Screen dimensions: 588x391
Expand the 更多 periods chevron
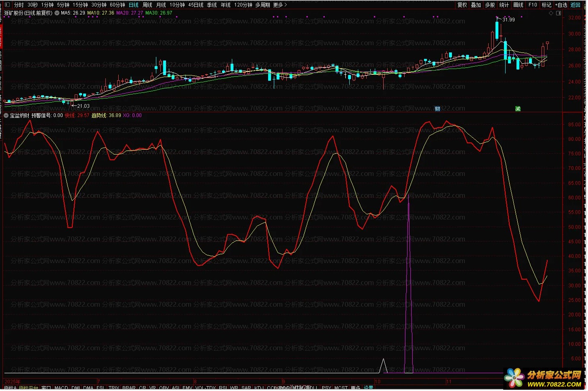286,5
